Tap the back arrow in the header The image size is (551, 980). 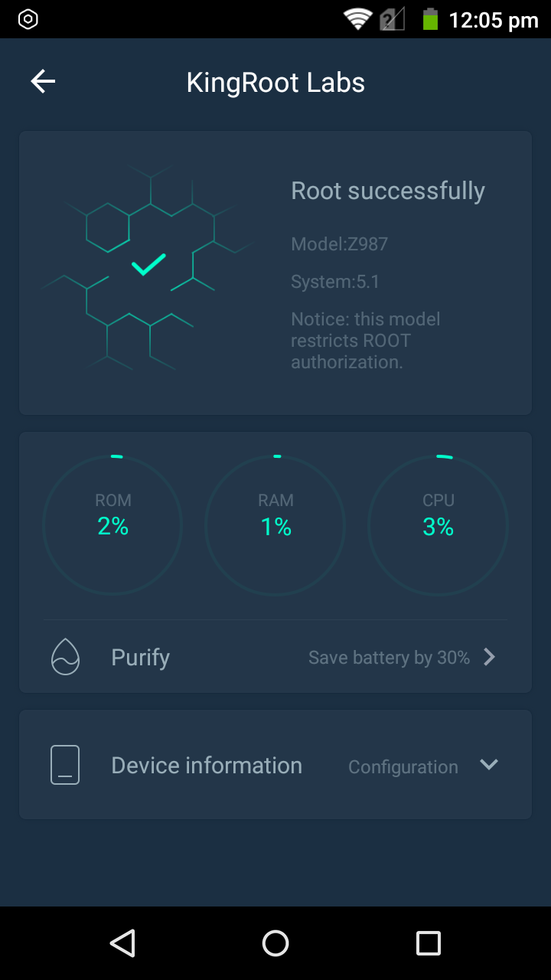[x=43, y=82]
